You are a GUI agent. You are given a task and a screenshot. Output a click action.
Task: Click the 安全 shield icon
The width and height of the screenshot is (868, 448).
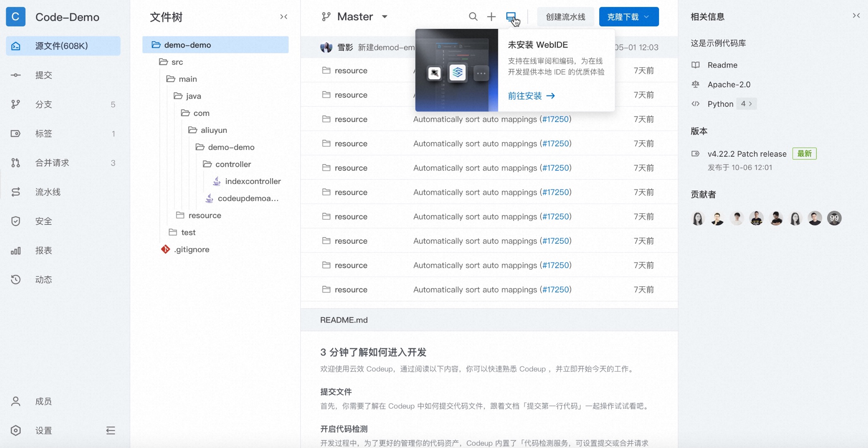click(16, 221)
